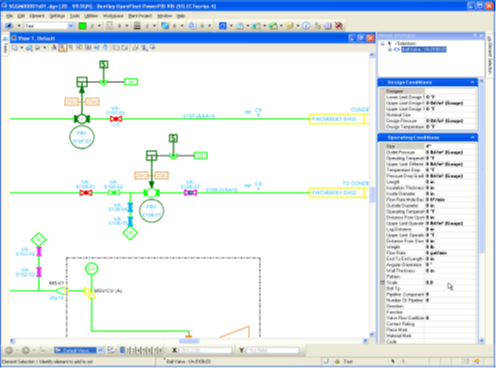Click the yellow icon in the primary toolbar

[289, 26]
